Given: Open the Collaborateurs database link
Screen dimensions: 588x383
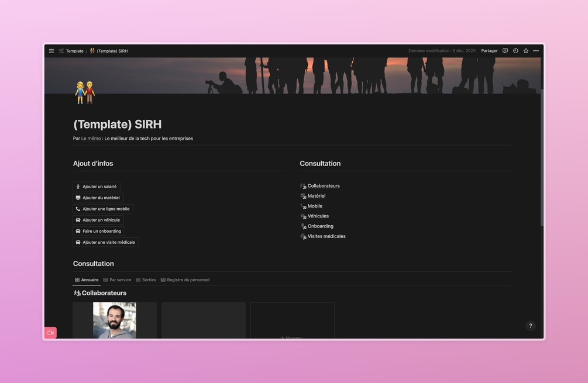Looking at the screenshot, I should click(x=324, y=186).
